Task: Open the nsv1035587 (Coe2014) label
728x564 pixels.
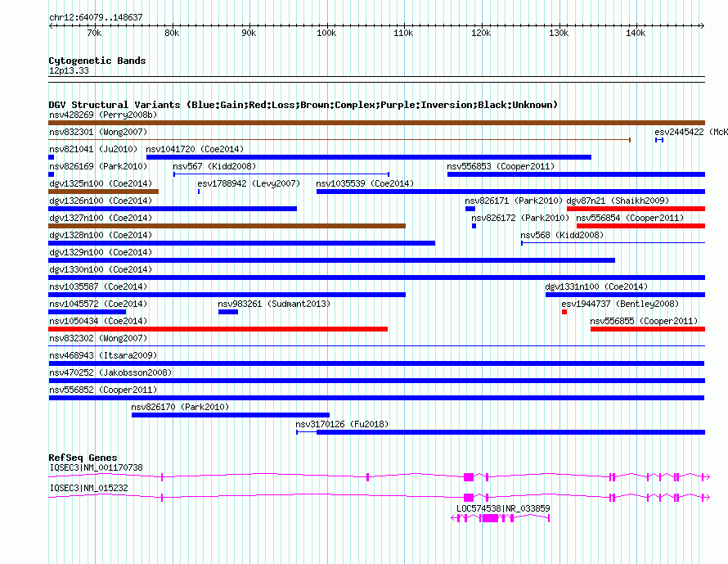Action: (98, 287)
